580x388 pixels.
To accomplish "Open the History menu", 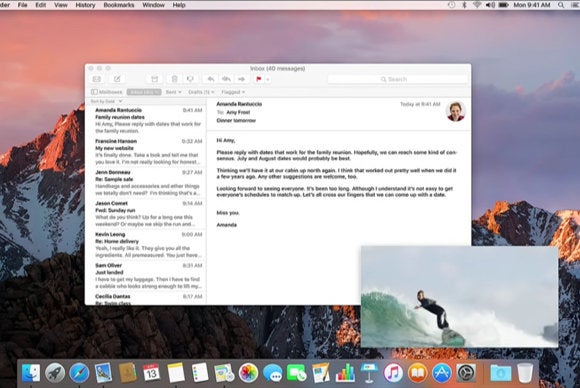I will coord(85,5).
